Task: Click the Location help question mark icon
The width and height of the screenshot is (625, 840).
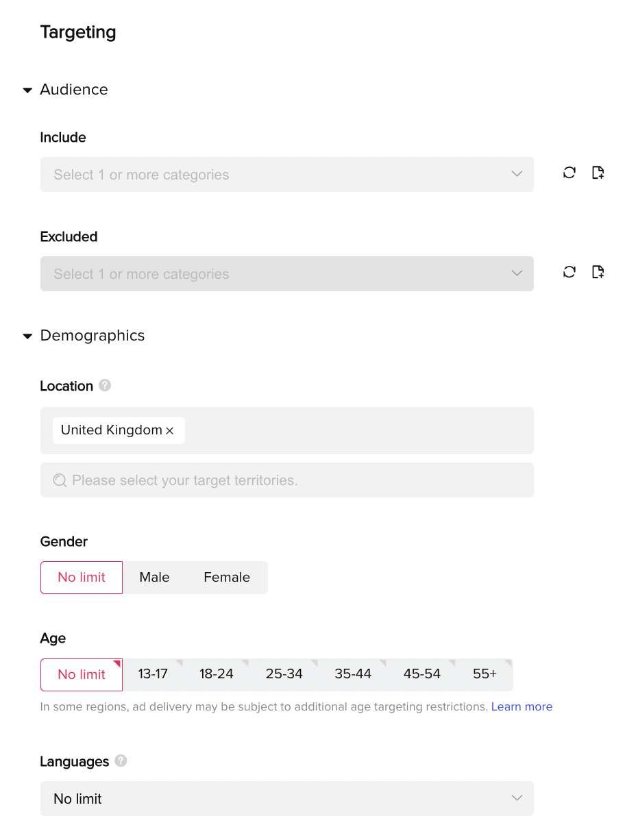Action: pos(105,386)
